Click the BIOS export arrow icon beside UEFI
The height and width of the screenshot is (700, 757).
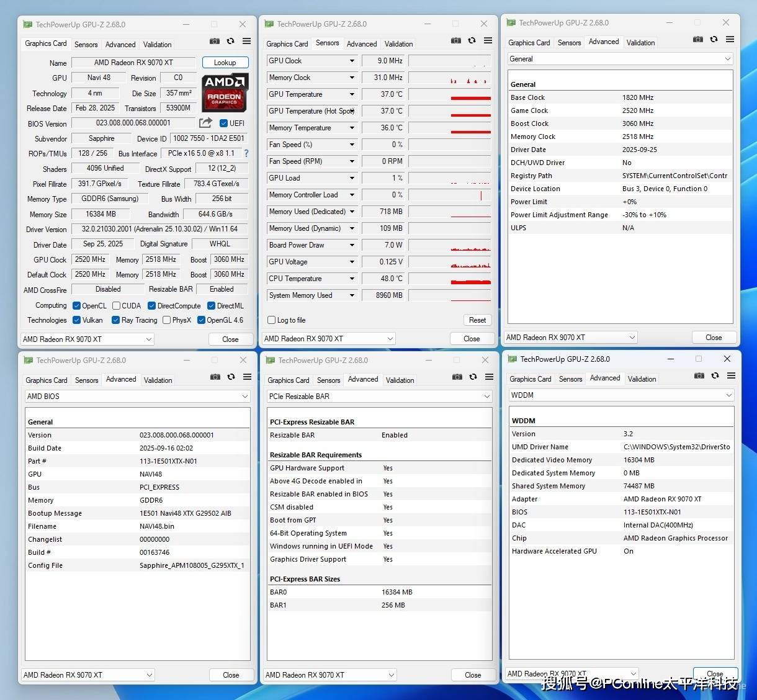point(205,123)
